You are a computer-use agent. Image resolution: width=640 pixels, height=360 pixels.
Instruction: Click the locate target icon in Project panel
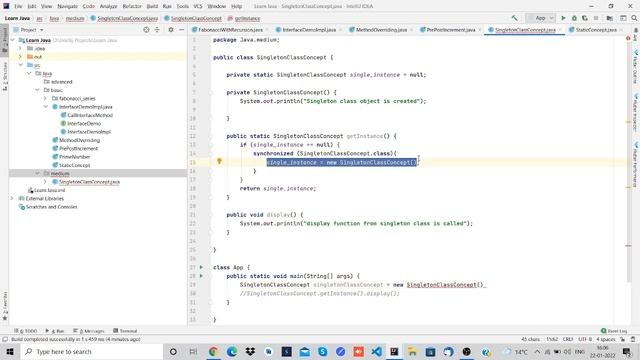click(146, 30)
